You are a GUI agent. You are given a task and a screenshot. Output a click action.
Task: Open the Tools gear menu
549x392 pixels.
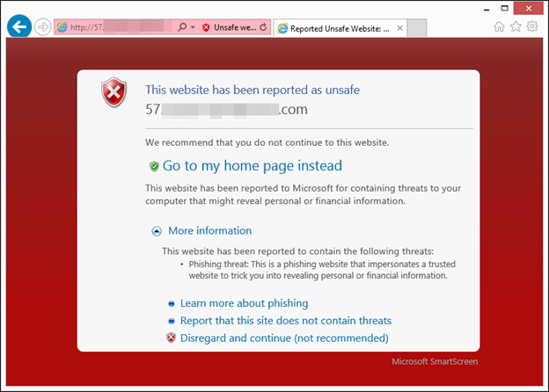(532, 26)
